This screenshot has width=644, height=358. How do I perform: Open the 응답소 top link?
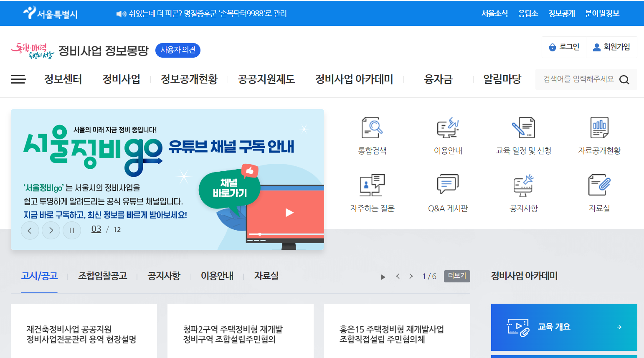(x=528, y=14)
